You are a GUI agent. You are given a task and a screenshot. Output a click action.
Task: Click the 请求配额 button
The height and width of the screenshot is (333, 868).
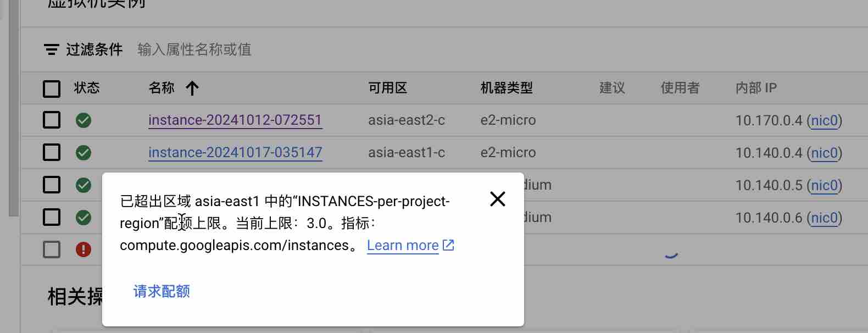(x=162, y=291)
